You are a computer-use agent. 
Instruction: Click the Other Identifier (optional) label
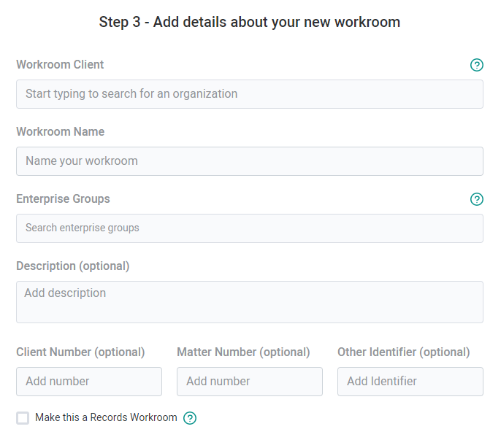click(403, 352)
